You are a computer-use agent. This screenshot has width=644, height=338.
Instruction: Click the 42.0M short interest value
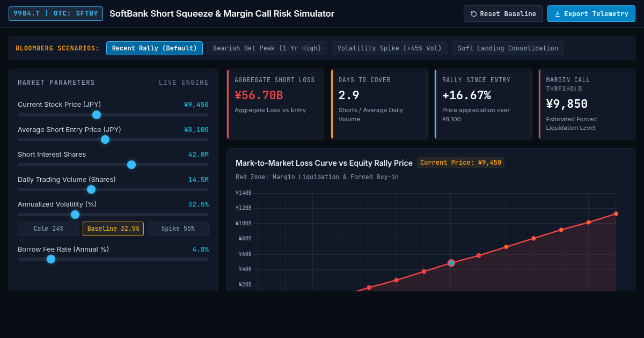pos(199,155)
